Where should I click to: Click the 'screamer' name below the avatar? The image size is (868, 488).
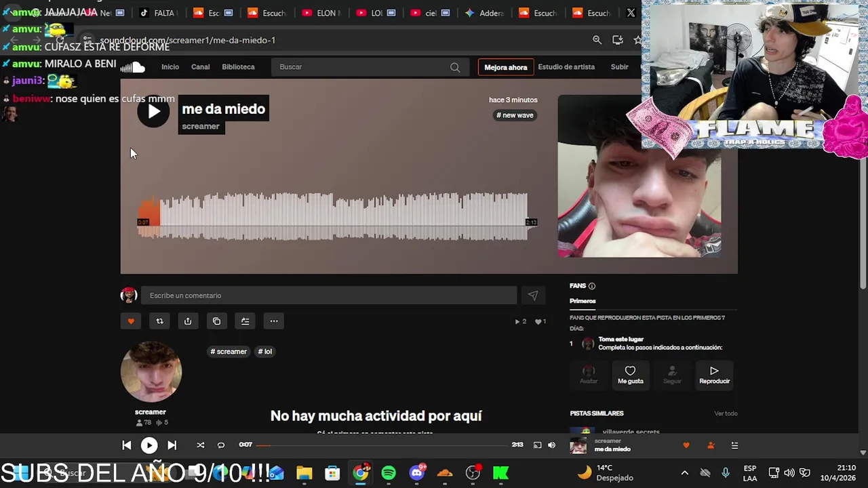point(151,412)
